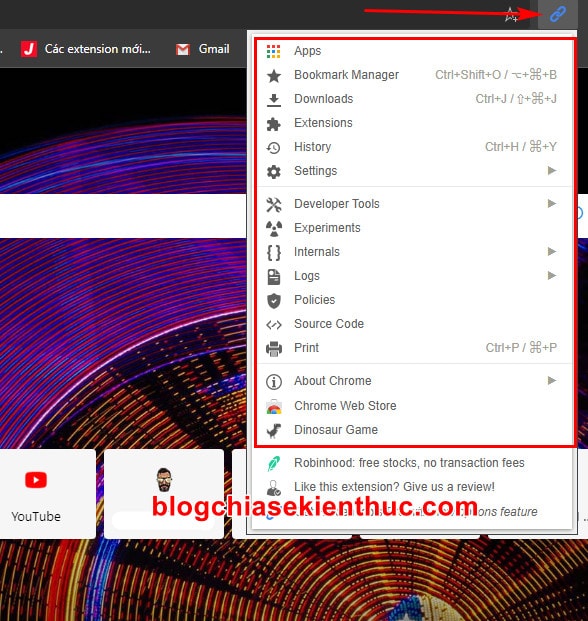Open Policies menu entry

click(x=414, y=300)
